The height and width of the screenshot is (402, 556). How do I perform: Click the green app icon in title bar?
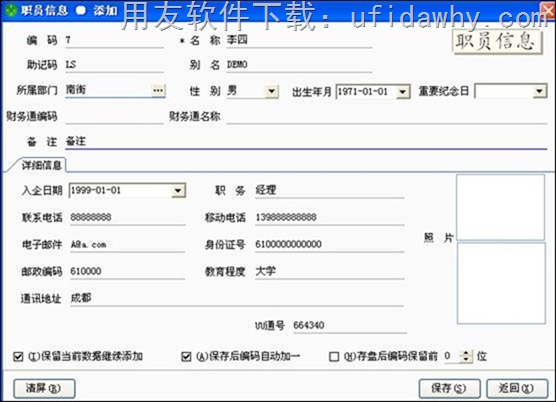pos(11,10)
